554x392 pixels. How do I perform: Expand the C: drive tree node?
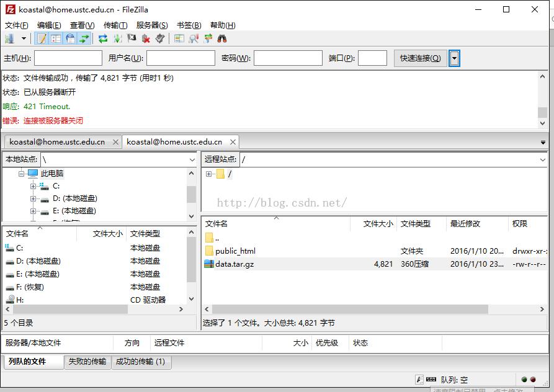(33, 186)
